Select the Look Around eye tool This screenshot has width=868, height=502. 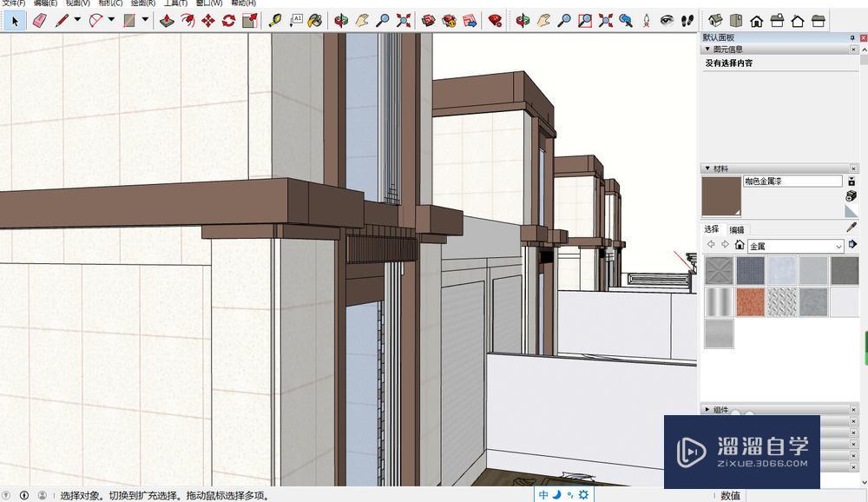[x=667, y=21]
